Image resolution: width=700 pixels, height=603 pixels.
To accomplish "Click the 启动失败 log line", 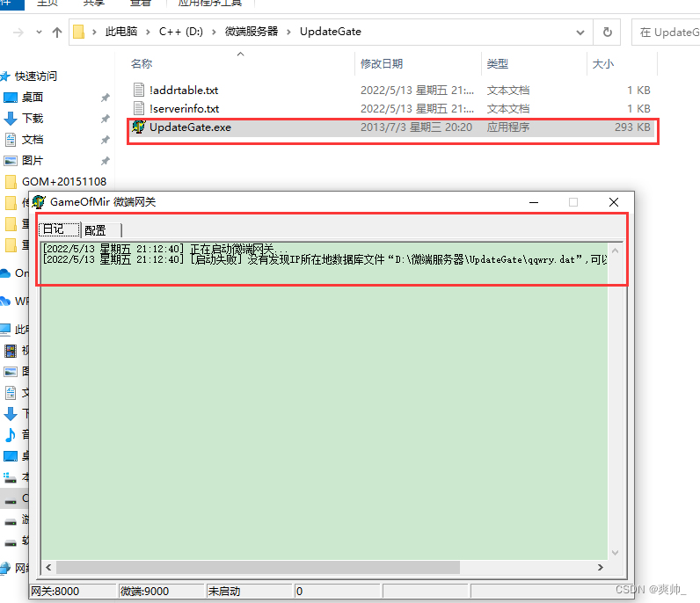I will coord(324,260).
